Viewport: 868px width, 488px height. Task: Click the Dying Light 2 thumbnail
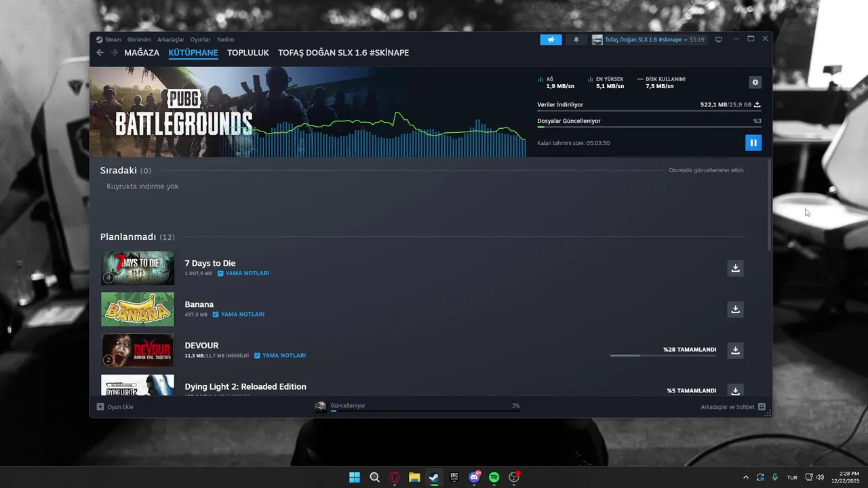138,385
